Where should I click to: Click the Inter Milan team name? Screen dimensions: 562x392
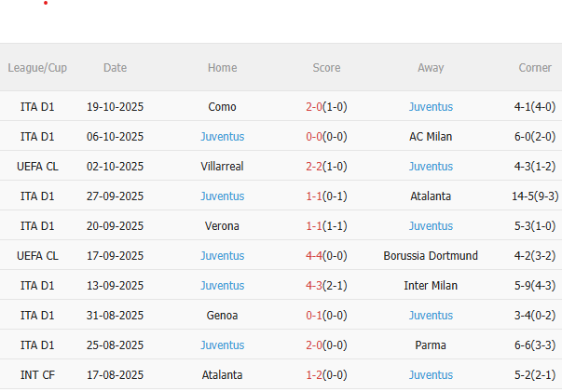[x=431, y=286]
